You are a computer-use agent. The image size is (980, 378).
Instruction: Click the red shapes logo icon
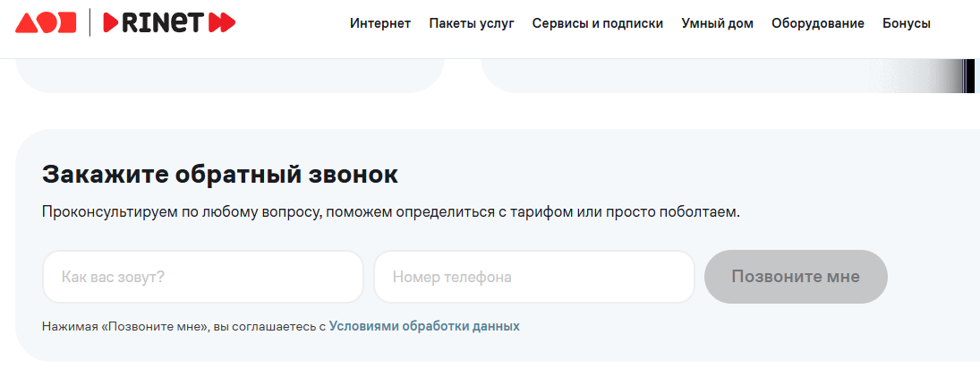pyautogui.click(x=46, y=22)
